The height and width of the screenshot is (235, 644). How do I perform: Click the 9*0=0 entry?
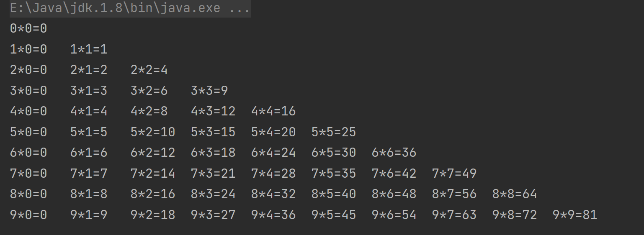pos(28,215)
